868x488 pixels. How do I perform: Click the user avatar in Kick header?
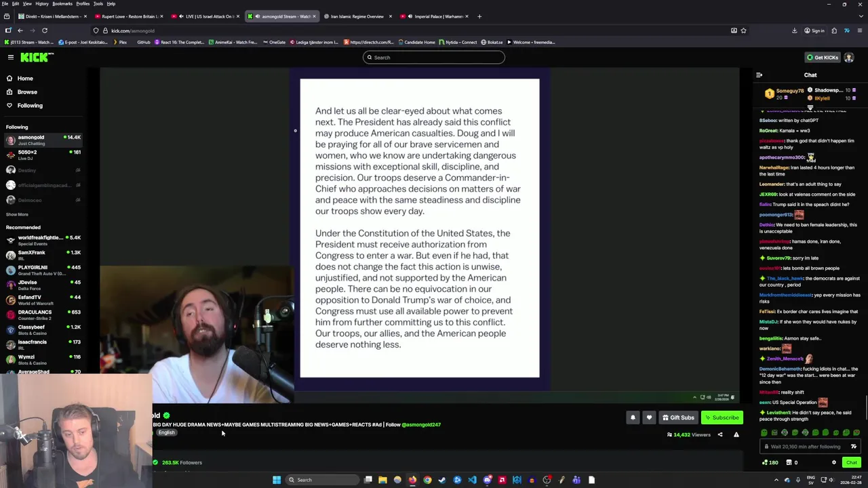point(848,58)
